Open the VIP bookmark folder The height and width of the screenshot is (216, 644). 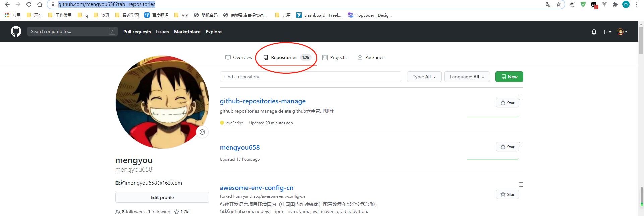click(x=181, y=15)
